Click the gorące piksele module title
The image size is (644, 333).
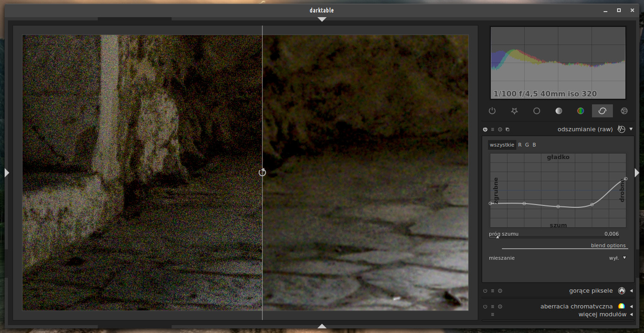click(x=591, y=291)
